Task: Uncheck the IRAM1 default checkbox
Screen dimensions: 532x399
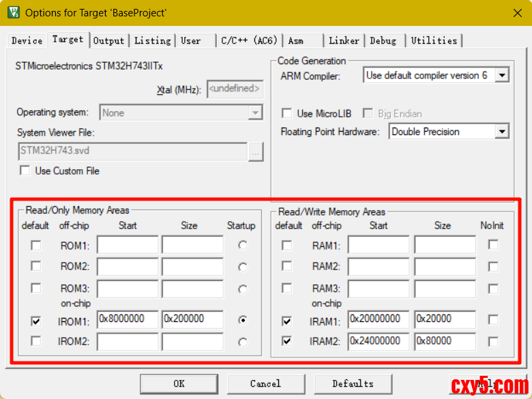Action: 287,321
